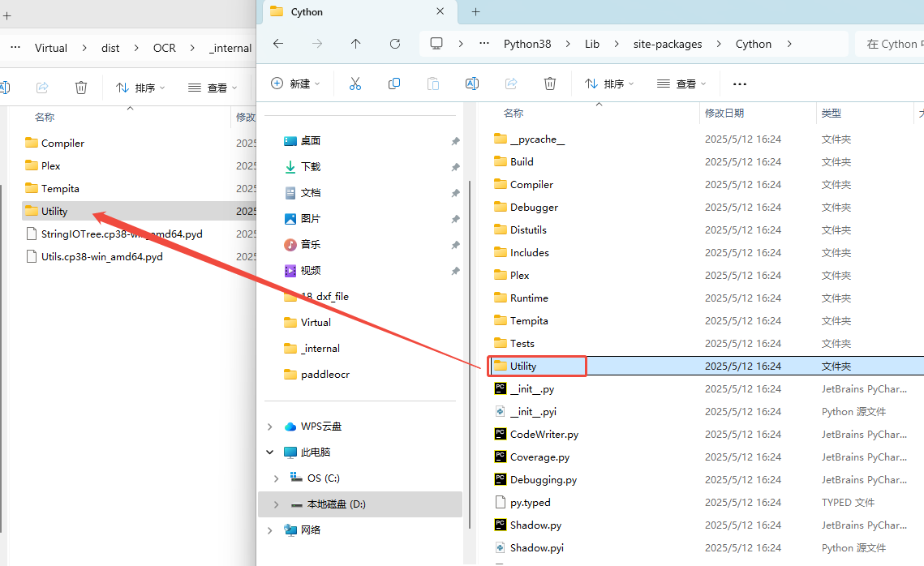The image size is (924, 566).
Task: Refresh the Cython folder view
Action: 395,44
